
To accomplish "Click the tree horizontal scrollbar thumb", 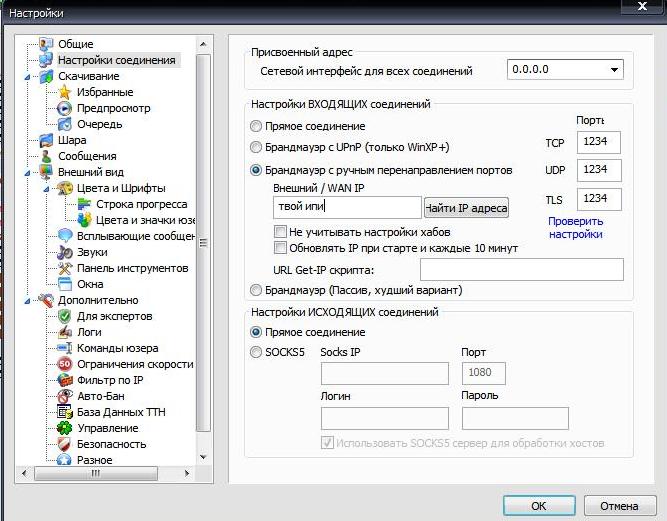I will point(96,473).
